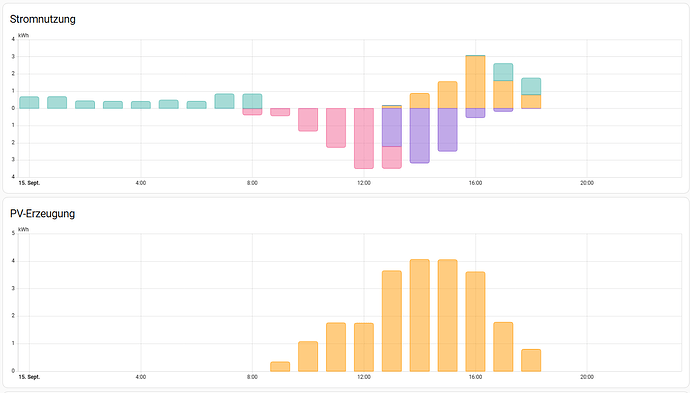690x393 pixels.
Task: Click the 5 y-axis label in PV-Erzeugung
Action: pyautogui.click(x=13, y=233)
